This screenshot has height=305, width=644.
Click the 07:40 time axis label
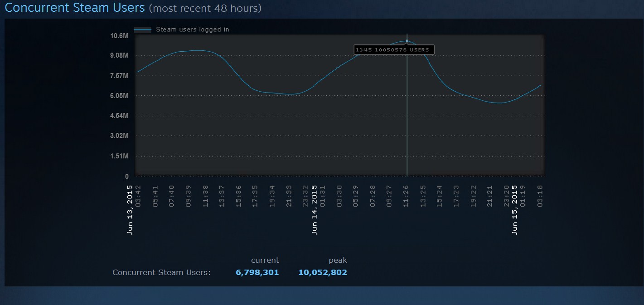[x=172, y=196]
